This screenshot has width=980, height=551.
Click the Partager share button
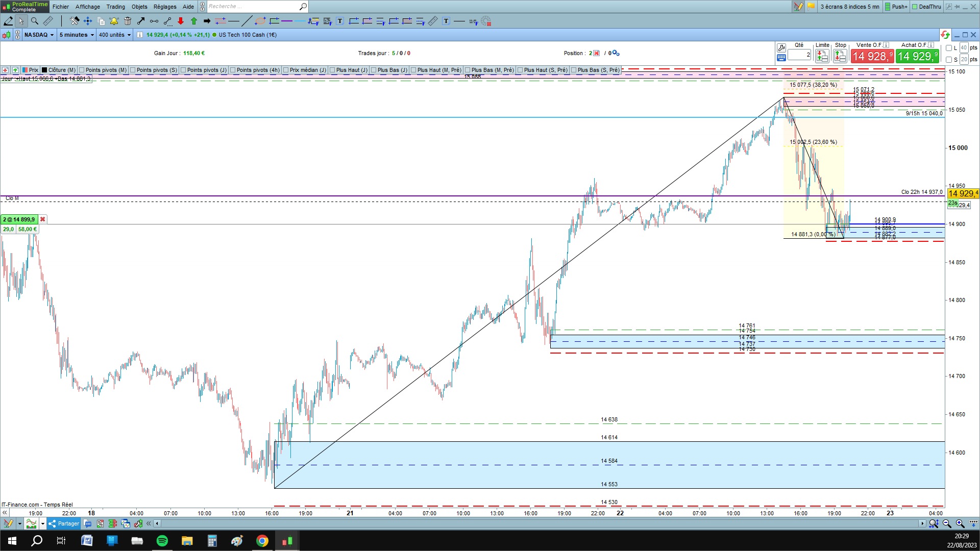(x=64, y=523)
